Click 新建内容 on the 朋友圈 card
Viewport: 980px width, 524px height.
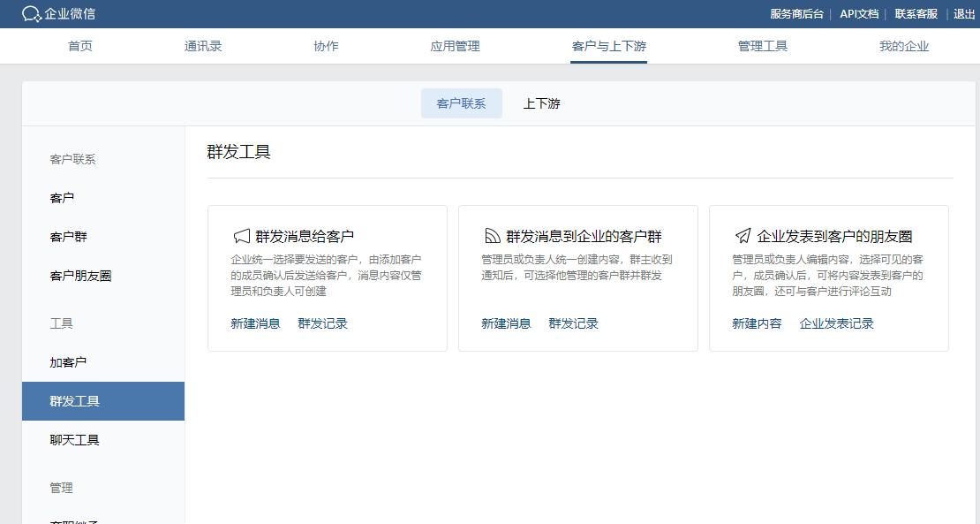click(x=756, y=323)
